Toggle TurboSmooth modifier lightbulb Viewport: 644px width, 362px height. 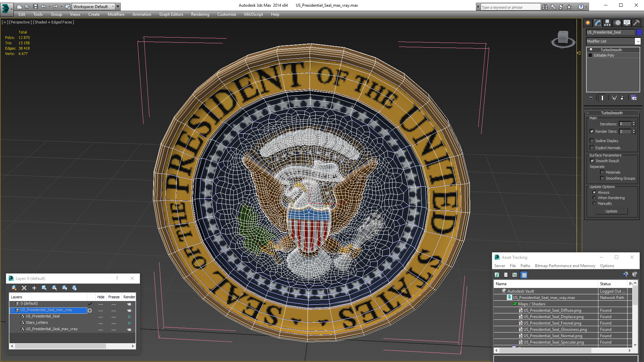point(591,50)
